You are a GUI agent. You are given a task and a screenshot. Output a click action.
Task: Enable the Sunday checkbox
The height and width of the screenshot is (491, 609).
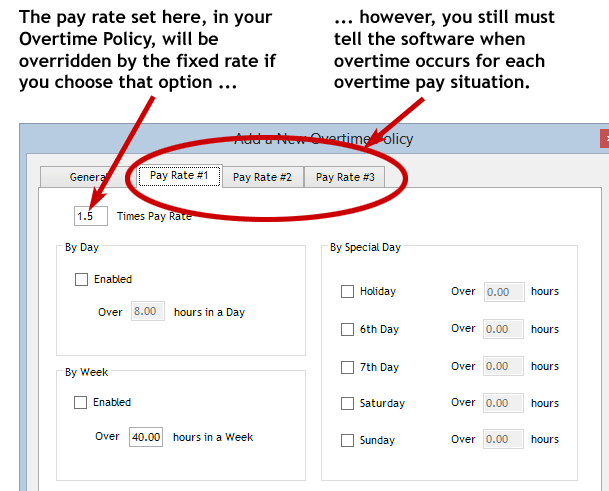click(x=347, y=441)
